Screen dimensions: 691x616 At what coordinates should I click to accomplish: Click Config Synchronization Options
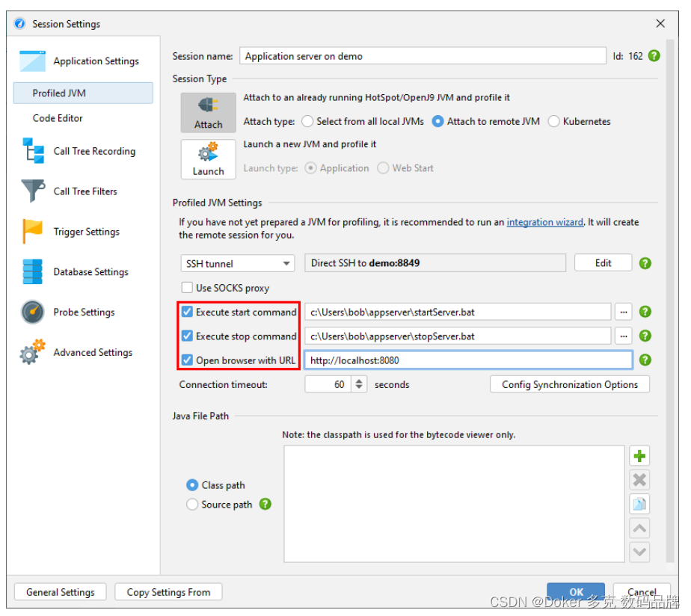pyautogui.click(x=569, y=384)
